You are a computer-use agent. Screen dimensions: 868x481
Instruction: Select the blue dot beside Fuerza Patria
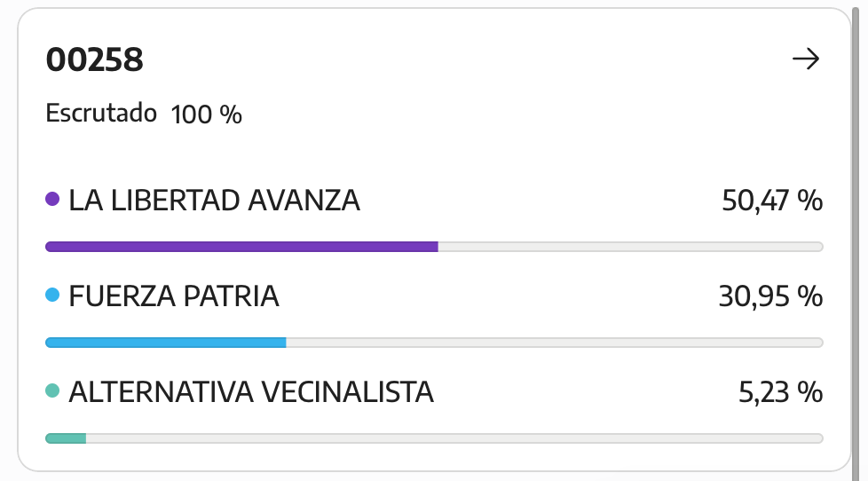click(52, 295)
